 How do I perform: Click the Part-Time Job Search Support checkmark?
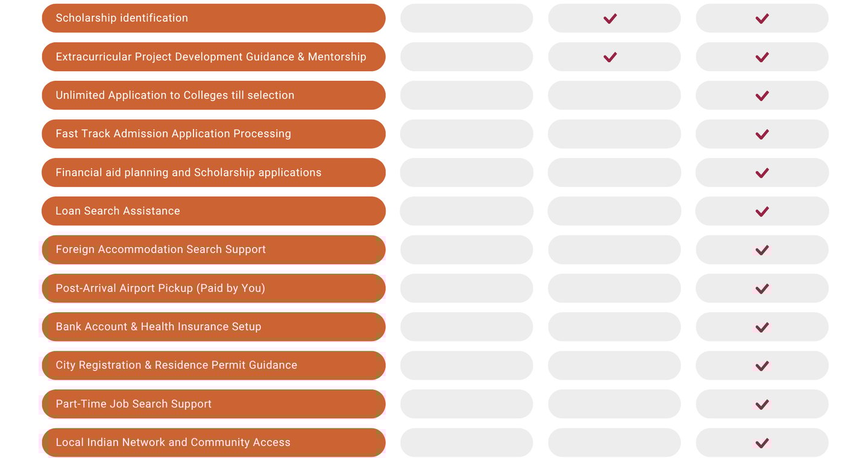coord(762,404)
